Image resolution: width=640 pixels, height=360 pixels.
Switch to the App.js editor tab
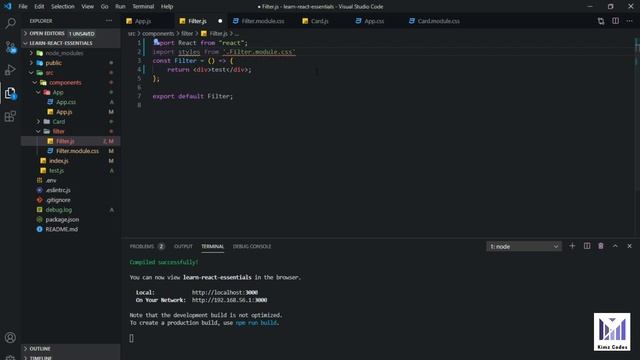click(143, 21)
